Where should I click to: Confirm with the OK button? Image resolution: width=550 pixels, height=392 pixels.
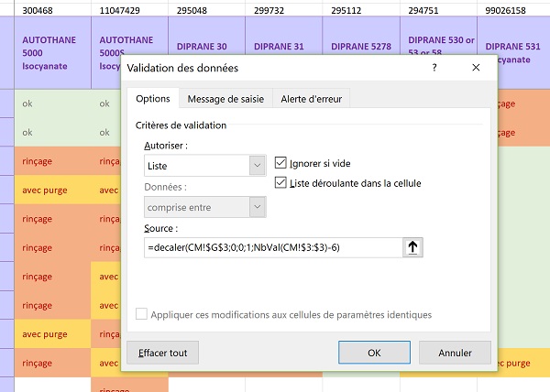tap(374, 353)
